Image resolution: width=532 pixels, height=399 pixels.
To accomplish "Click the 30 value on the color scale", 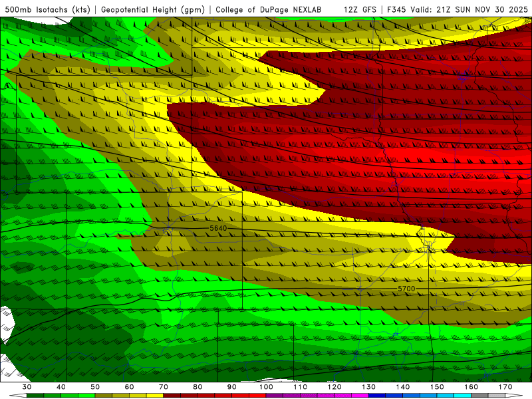I will click(27, 387).
